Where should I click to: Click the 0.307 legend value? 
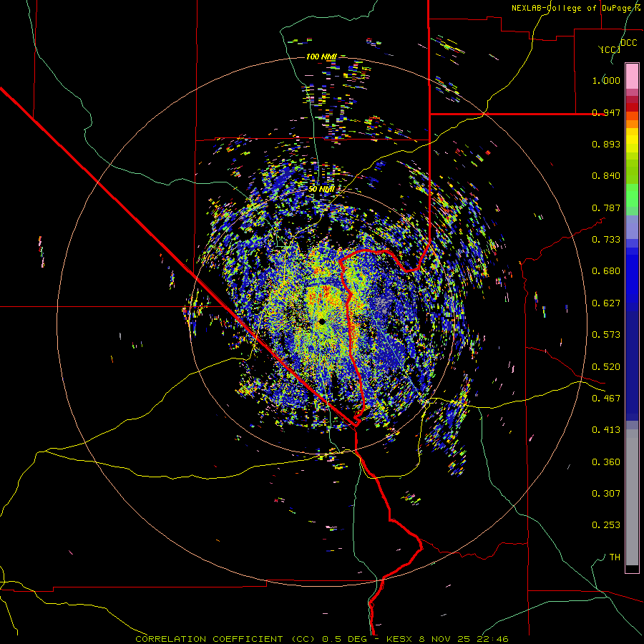point(606,494)
